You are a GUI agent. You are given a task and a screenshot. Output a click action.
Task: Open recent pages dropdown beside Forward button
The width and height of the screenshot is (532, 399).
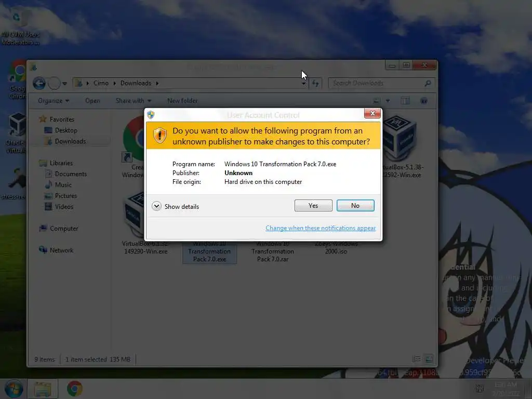[64, 84]
